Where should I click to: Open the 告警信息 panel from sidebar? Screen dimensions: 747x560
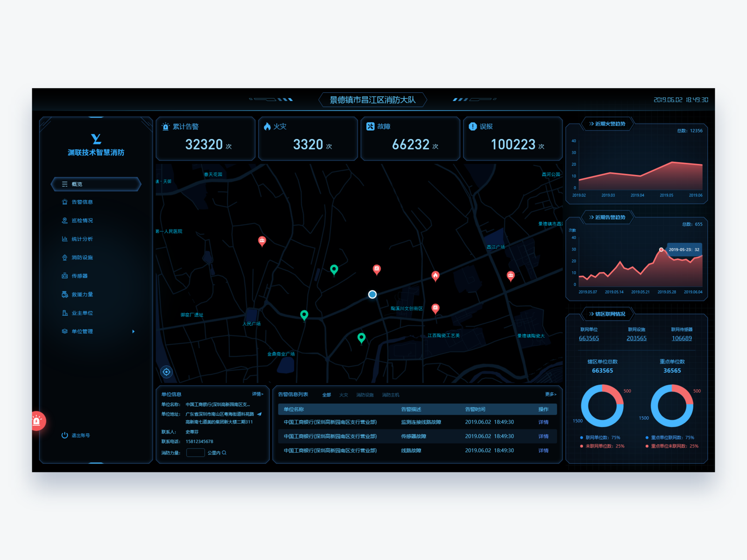pos(82,202)
